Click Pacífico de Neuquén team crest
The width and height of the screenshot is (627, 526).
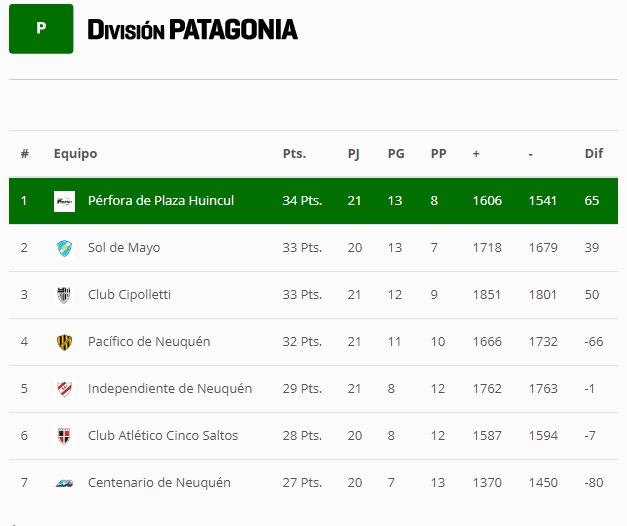click(64, 342)
